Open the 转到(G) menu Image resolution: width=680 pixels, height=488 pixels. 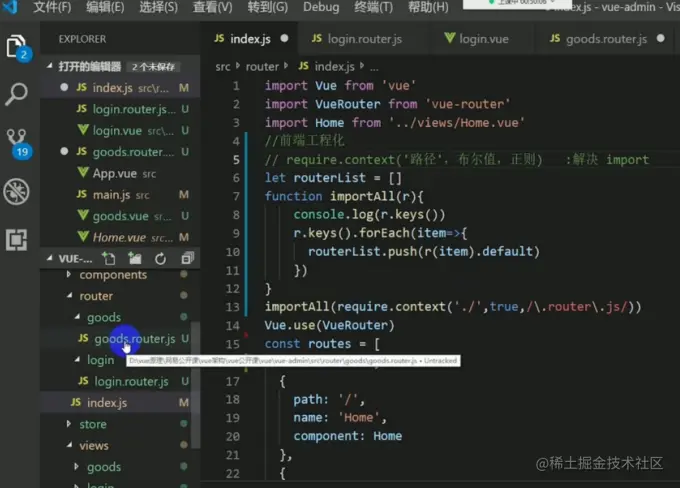[268, 7]
